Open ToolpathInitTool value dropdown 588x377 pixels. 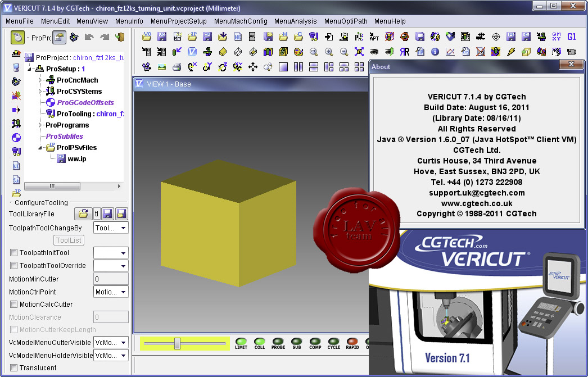[111, 253]
